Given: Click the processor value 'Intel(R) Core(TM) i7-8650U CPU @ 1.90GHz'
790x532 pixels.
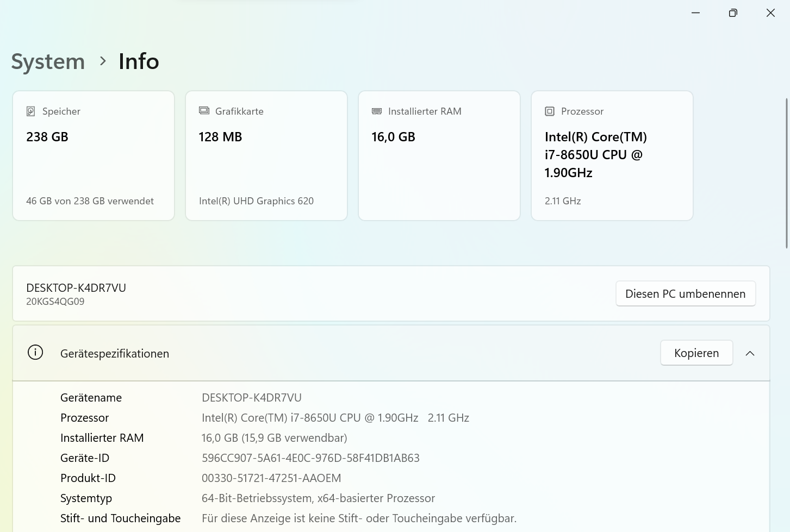Looking at the screenshot, I should (x=310, y=418).
